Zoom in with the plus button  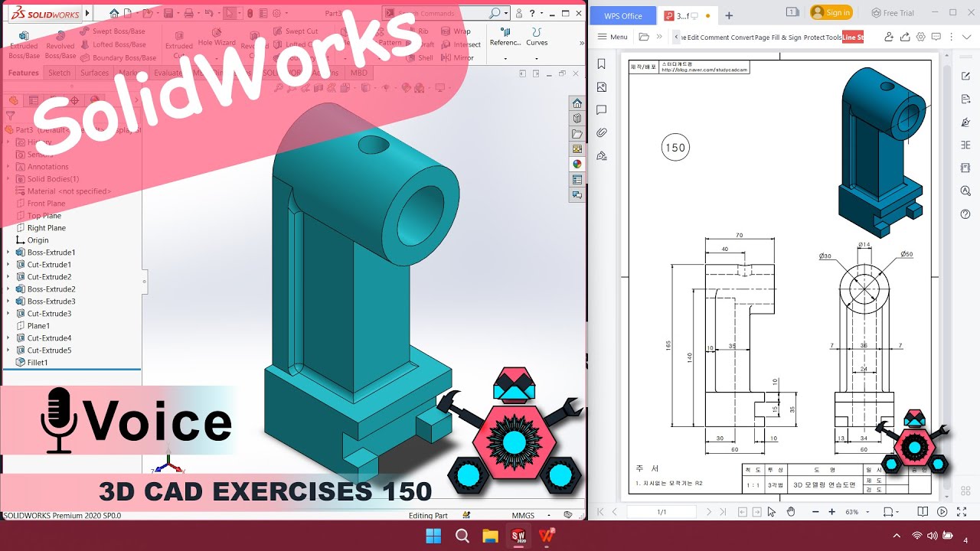point(832,511)
